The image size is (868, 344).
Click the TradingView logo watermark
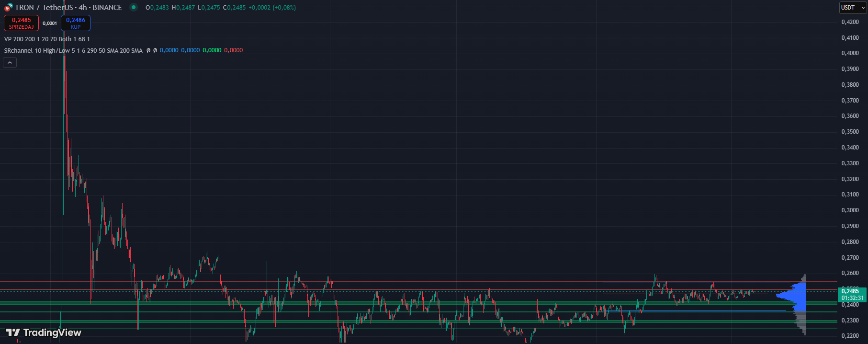[44, 333]
